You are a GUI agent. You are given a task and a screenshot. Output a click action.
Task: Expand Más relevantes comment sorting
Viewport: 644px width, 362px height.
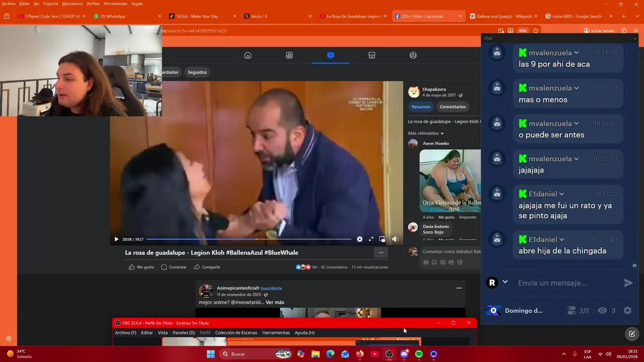tap(426, 133)
